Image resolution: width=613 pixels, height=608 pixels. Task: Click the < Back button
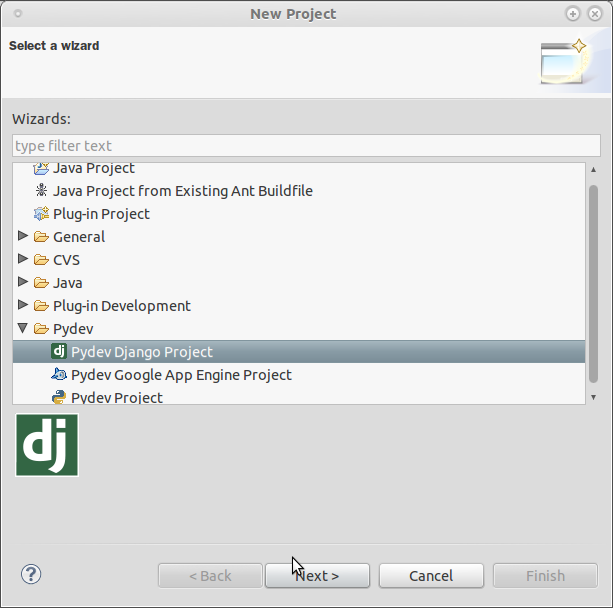coord(210,576)
